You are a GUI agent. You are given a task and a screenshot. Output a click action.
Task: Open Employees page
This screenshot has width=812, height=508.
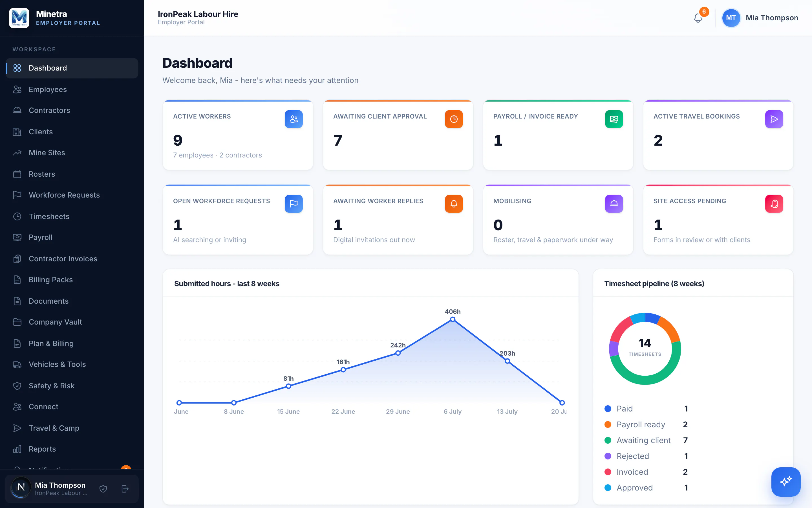(72, 89)
